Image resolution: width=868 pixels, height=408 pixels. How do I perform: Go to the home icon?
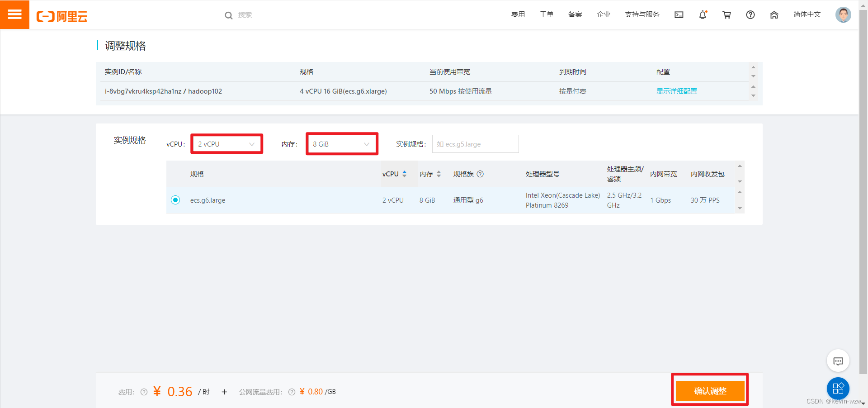[x=774, y=15]
